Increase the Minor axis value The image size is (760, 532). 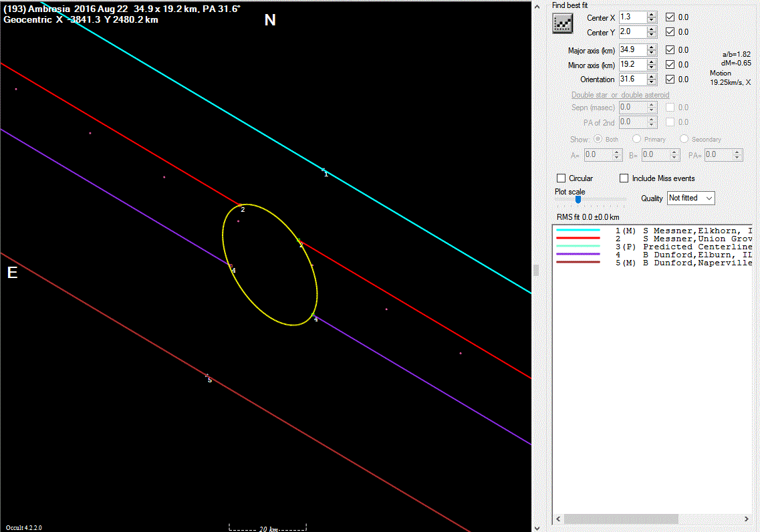pyautogui.click(x=652, y=61)
